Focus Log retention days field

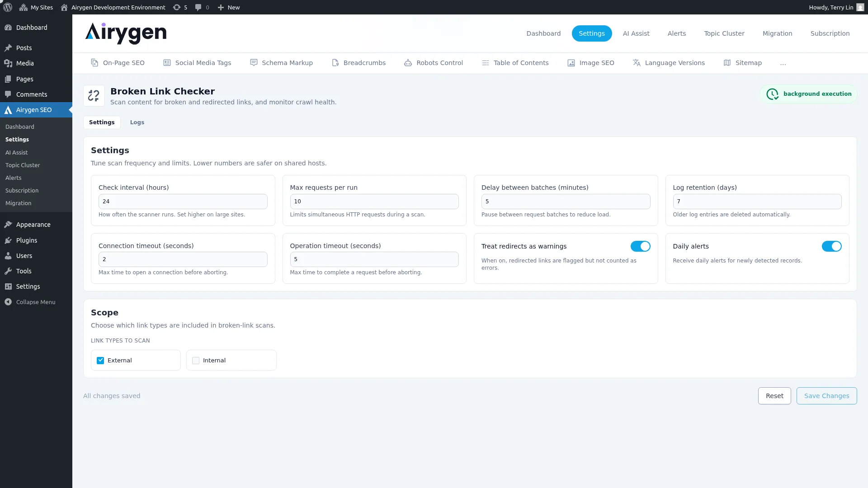tap(757, 202)
